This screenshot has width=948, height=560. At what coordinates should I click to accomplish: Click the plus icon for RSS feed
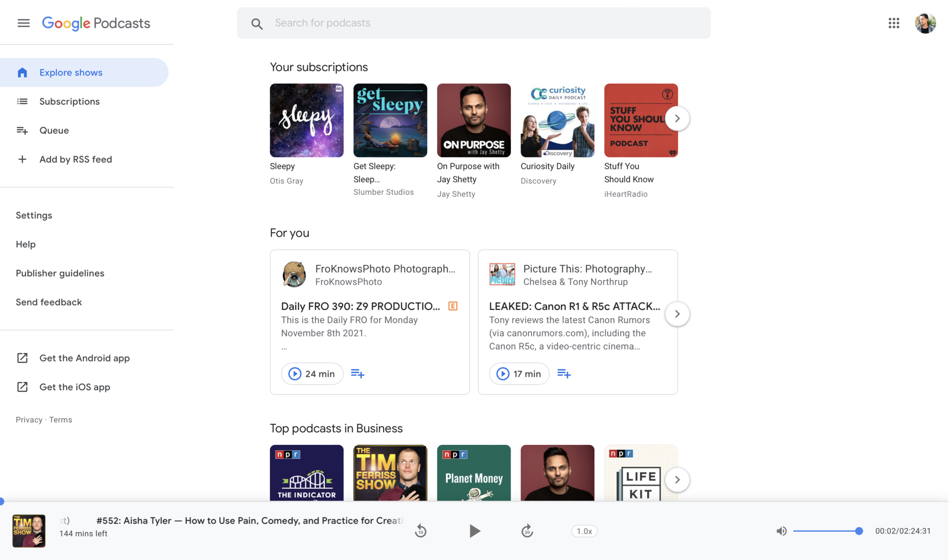(x=22, y=159)
